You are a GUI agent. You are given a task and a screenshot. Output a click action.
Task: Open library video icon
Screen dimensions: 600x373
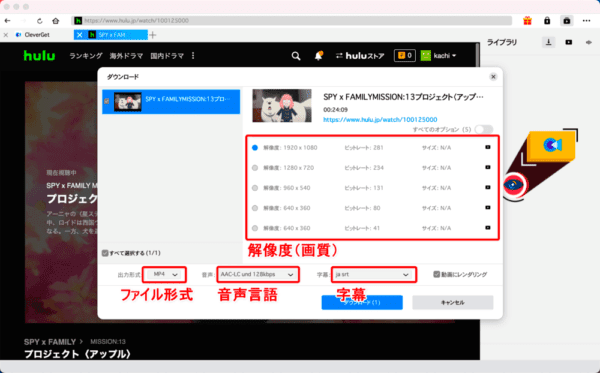569,42
